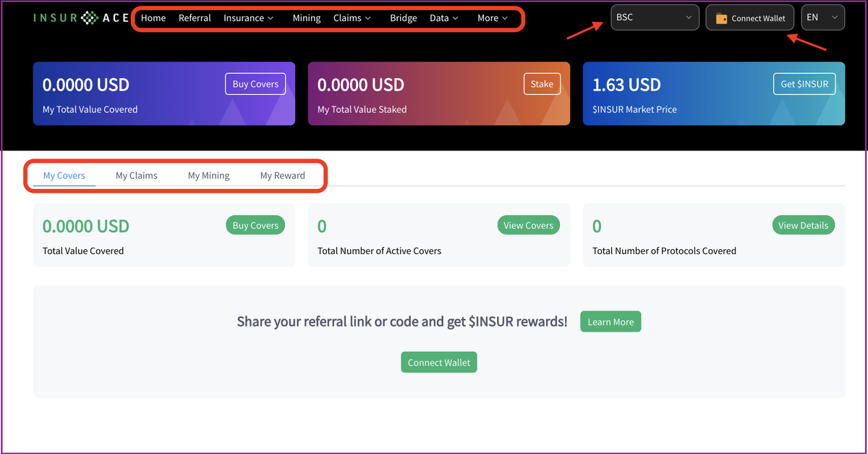This screenshot has width=868, height=454.
Task: Click Connect Wallet in the header
Action: click(x=750, y=18)
